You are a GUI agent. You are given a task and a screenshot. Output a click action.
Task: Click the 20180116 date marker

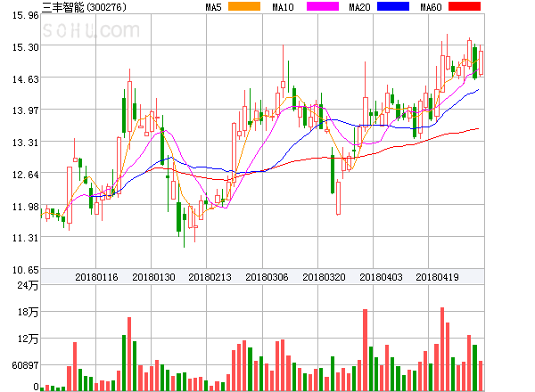pyautogui.click(x=96, y=277)
